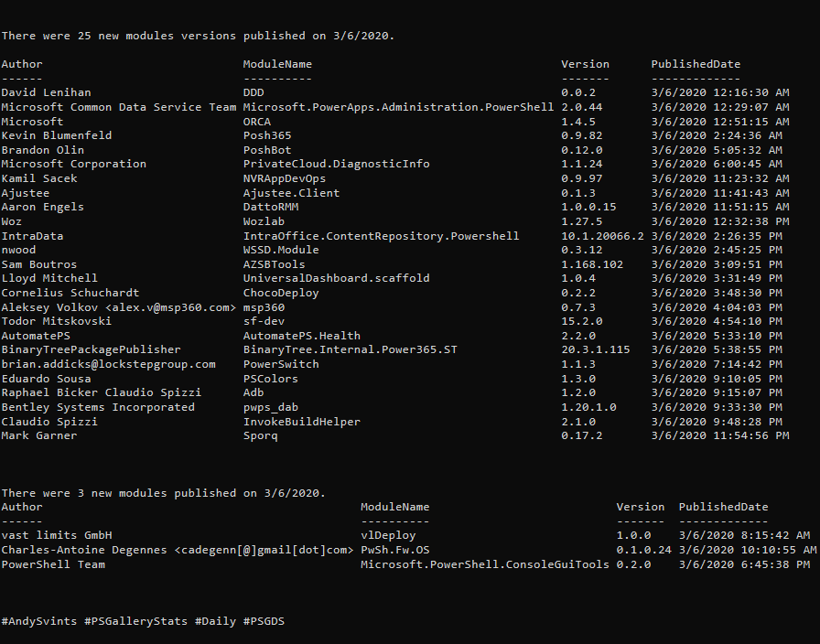Click the "There were 25 new modules versions" line
Screen dimensions: 820x644
[198, 36]
